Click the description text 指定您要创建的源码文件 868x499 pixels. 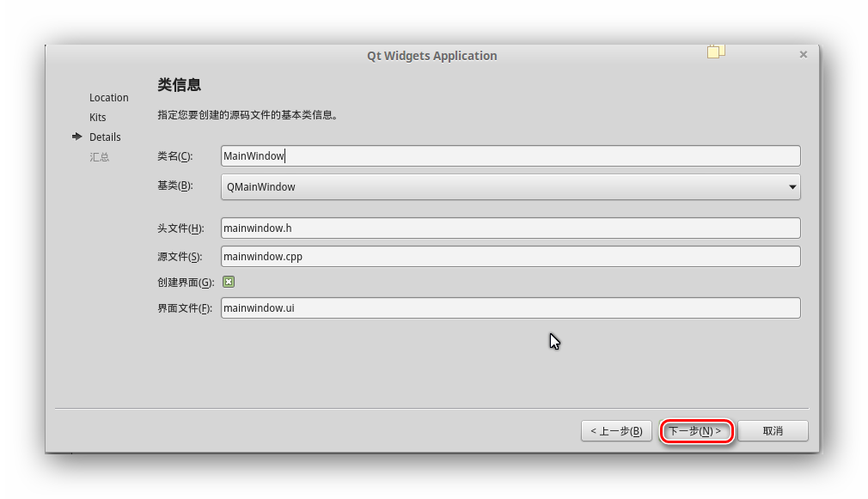248,115
